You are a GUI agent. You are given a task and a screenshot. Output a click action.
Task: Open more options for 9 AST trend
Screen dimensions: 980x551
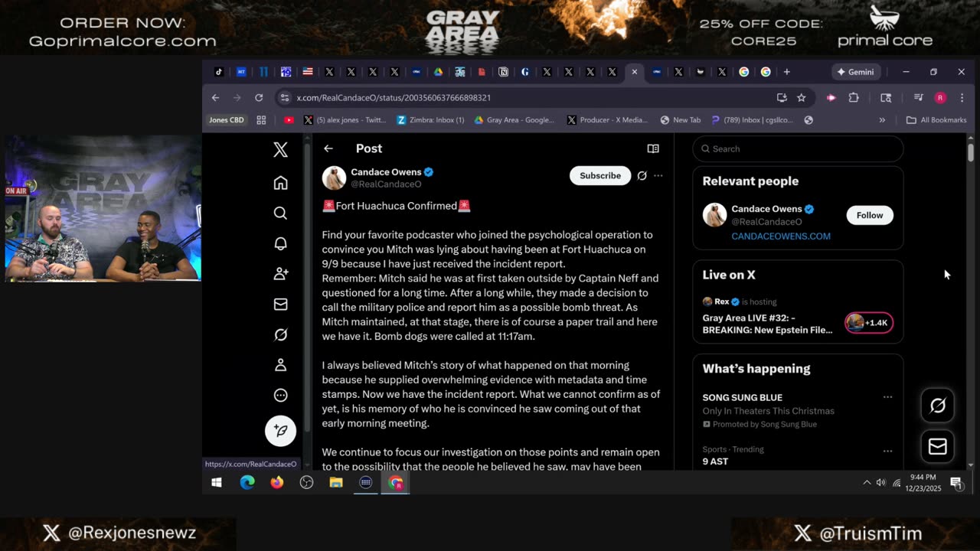tap(887, 451)
